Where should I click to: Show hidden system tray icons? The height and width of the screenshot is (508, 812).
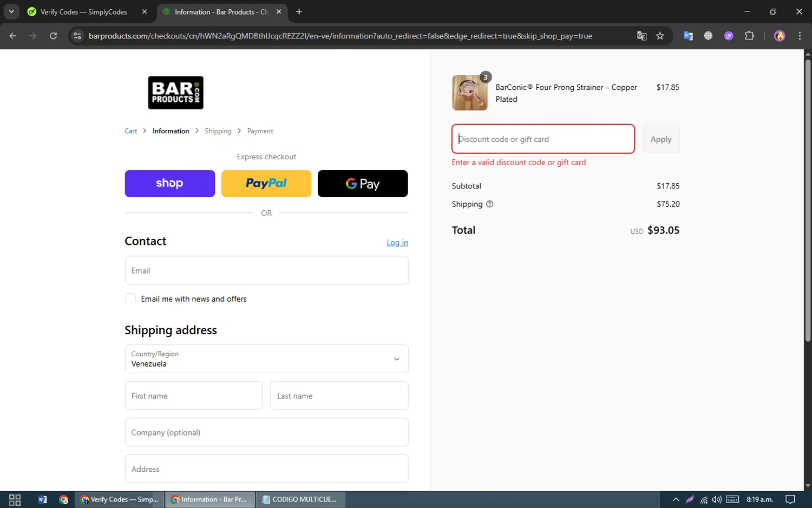[x=676, y=499]
